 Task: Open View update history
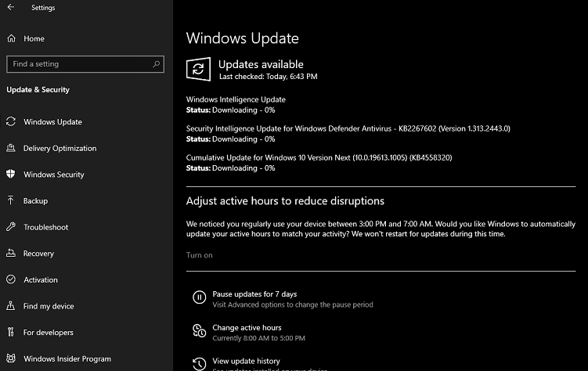(x=246, y=362)
